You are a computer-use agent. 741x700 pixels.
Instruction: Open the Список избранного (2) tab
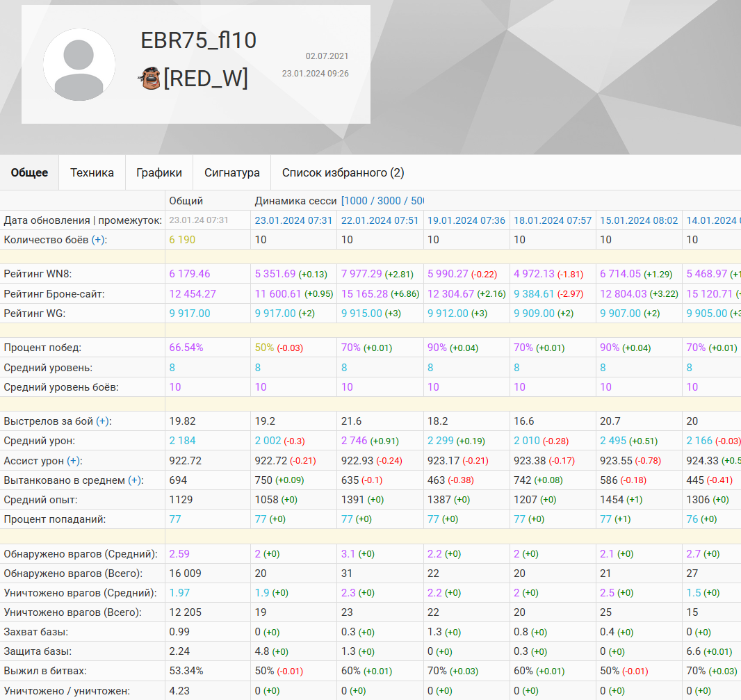(343, 172)
